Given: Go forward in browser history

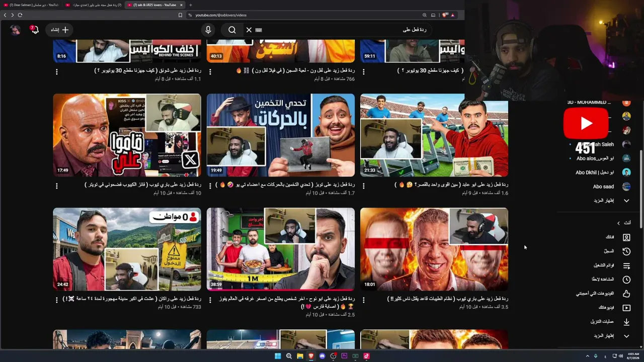Looking at the screenshot, I should point(13,15).
